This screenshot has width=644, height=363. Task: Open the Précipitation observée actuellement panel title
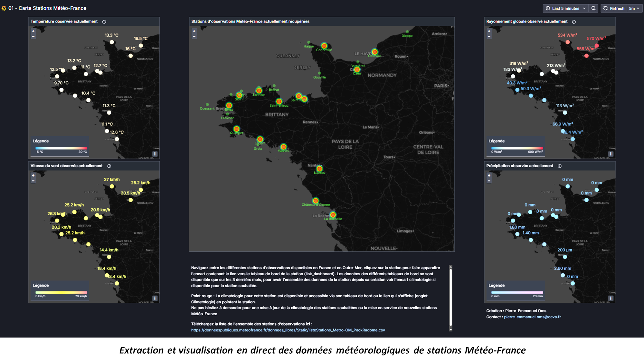tap(520, 166)
